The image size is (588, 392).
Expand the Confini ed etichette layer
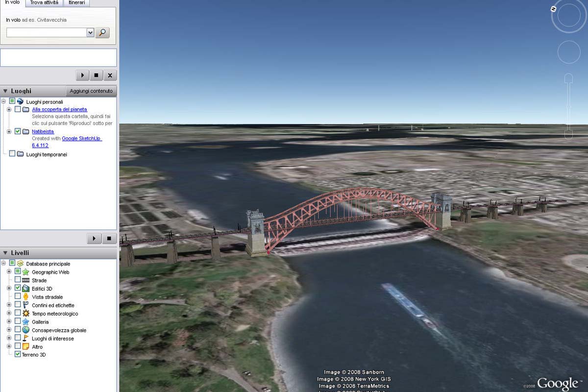click(9, 305)
